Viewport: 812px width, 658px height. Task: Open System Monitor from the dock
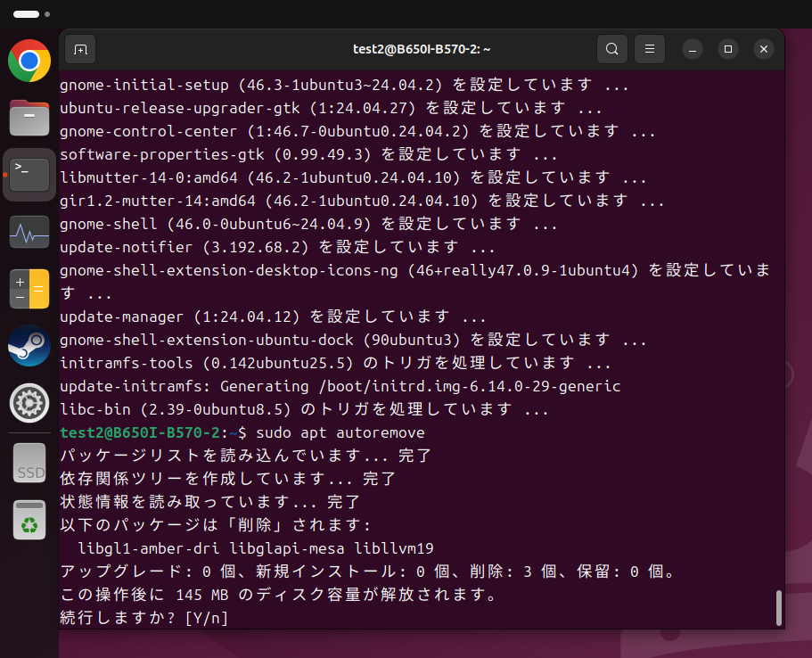click(29, 232)
